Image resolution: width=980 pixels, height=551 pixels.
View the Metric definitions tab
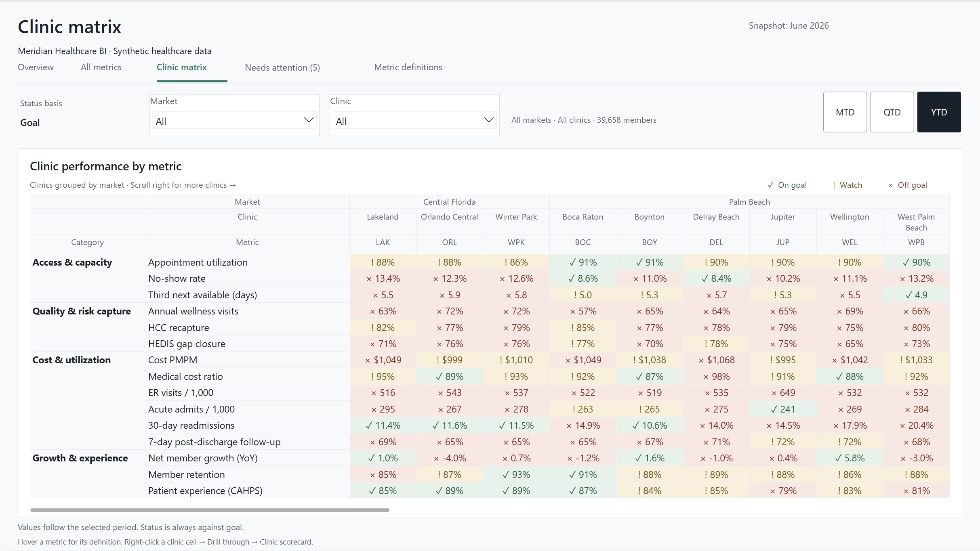pos(408,67)
